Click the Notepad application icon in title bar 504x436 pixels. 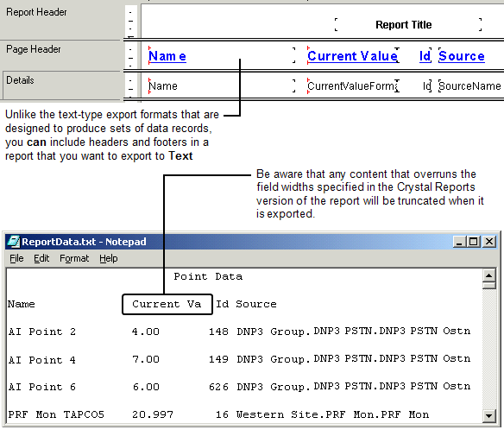point(14,242)
